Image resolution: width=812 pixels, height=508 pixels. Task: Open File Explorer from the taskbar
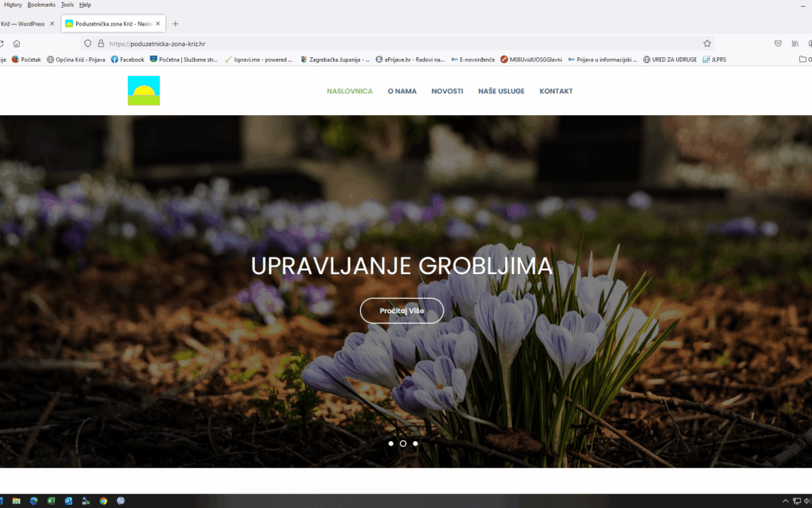coord(17,500)
